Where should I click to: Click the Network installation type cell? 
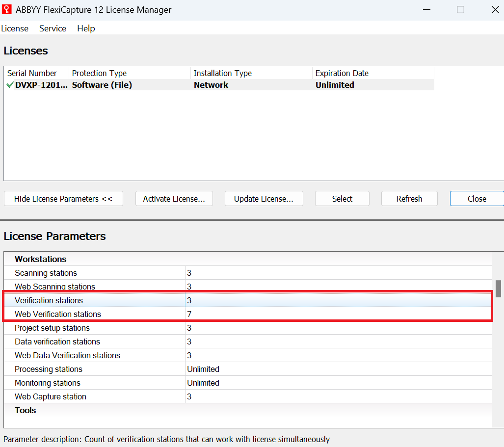[x=211, y=85]
